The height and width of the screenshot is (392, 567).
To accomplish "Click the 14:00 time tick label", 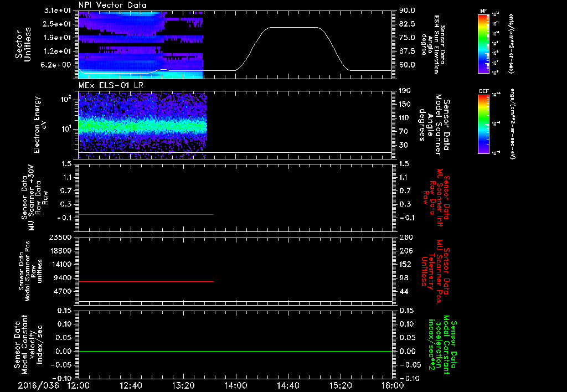I will coord(236,385).
